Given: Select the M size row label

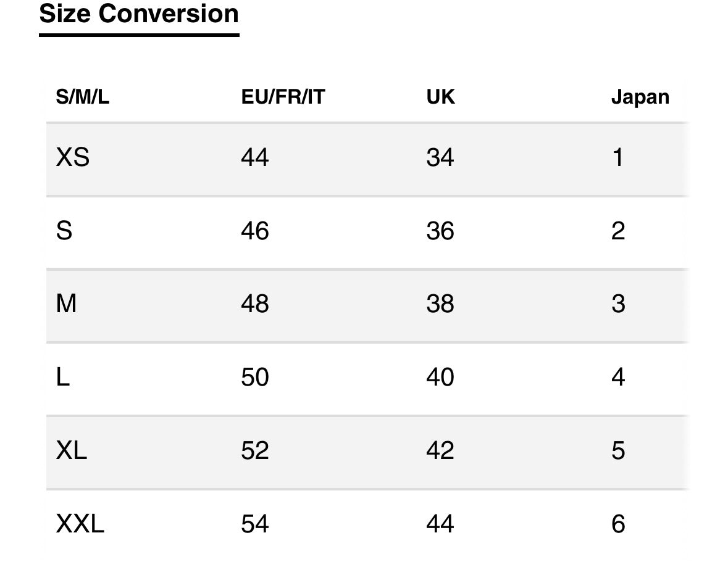Looking at the screenshot, I should tap(66, 304).
